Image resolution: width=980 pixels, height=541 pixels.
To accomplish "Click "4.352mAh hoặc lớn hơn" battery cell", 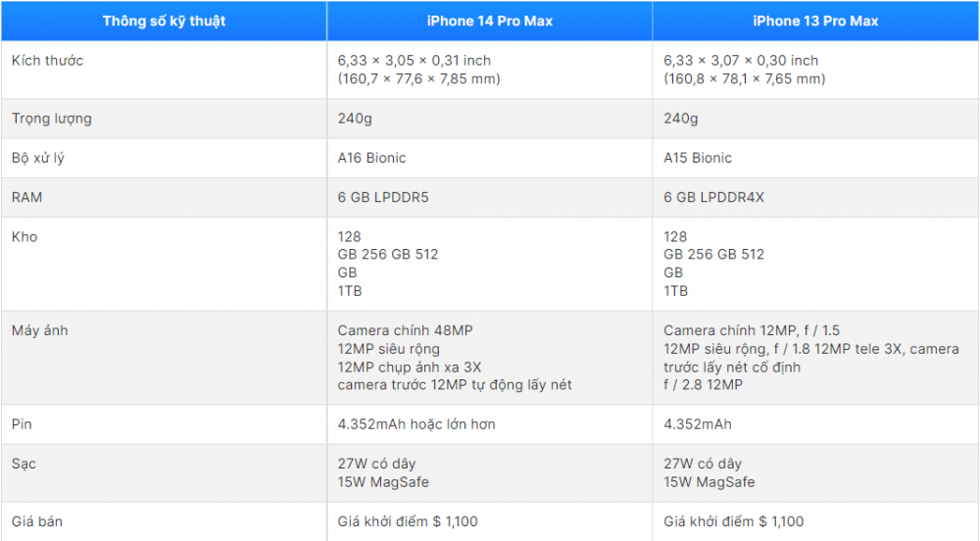I will coord(416,424).
